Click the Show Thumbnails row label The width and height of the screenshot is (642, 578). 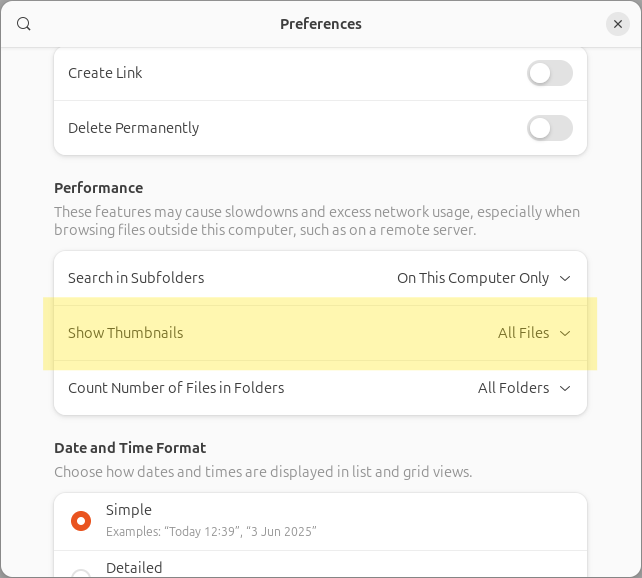(125, 333)
